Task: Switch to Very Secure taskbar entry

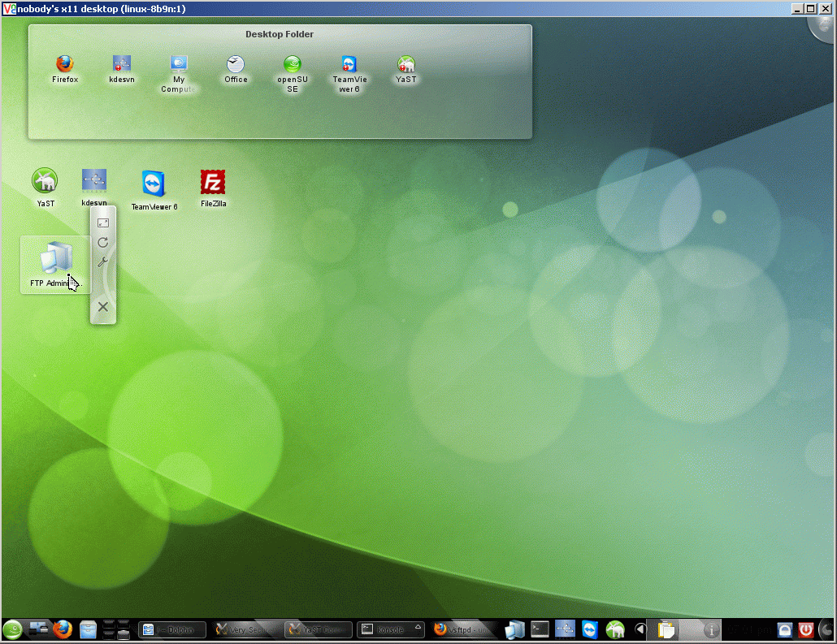Action: click(245, 630)
